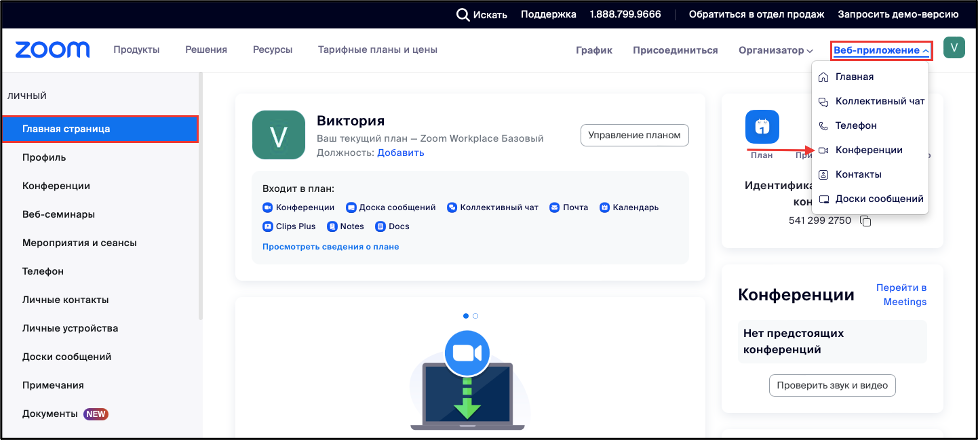
Task: Open Мероприятия и сеансы in sidebar
Action: coord(79,243)
